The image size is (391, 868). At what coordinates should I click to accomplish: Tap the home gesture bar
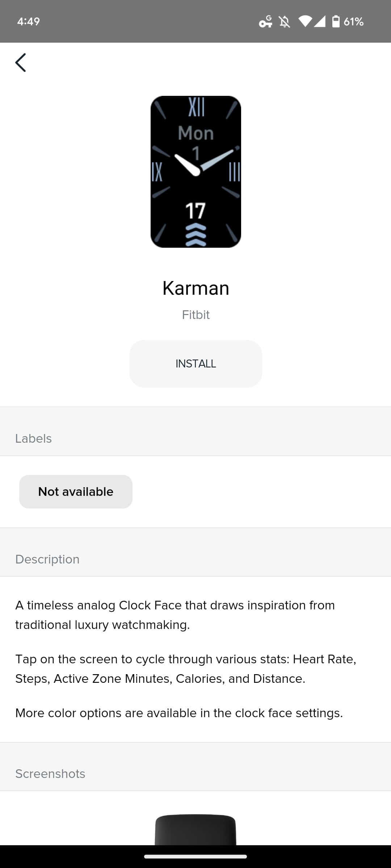click(195, 856)
